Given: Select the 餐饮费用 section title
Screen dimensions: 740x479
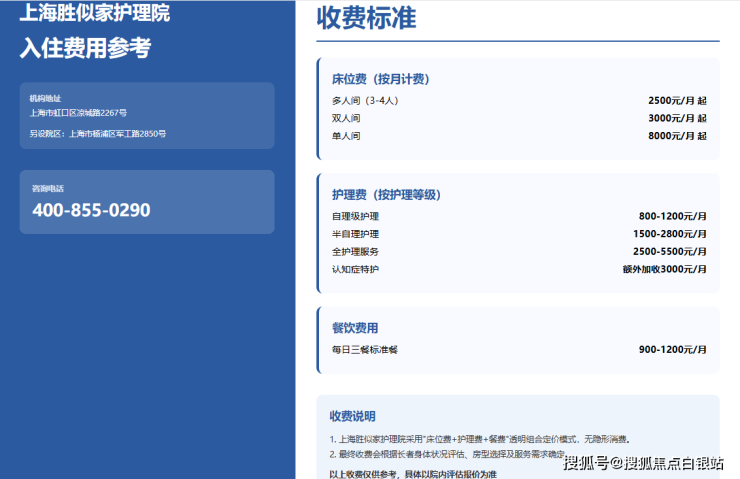Looking at the screenshot, I should [355, 328].
